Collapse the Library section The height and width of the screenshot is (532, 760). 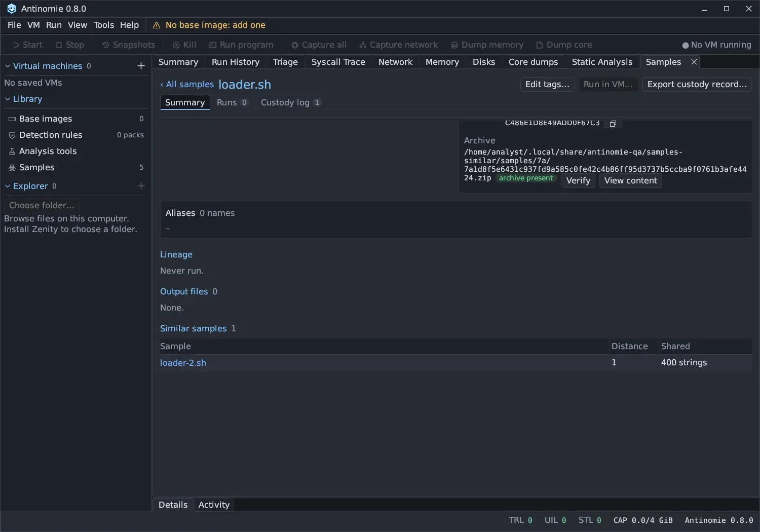click(8, 99)
